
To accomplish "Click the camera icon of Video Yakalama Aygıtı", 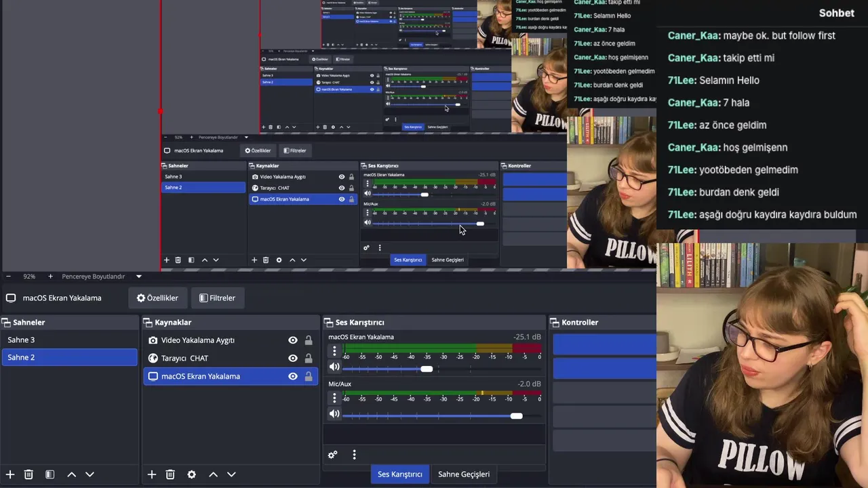I will pos(153,340).
